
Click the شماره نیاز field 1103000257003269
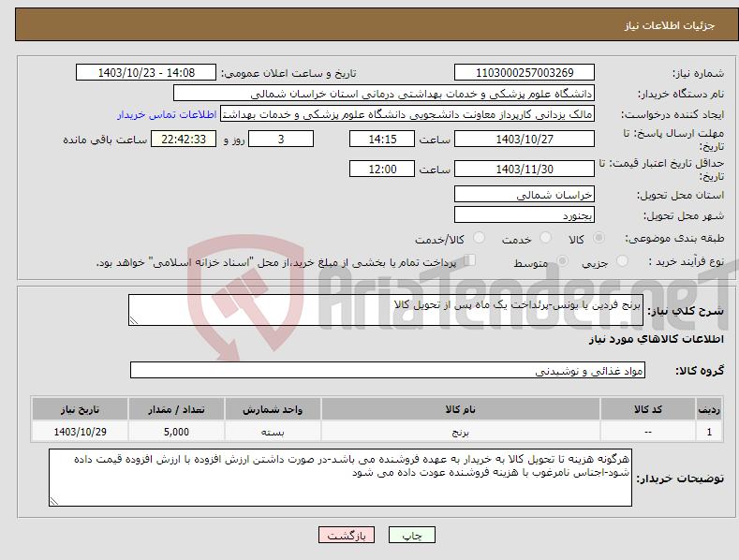coord(525,73)
